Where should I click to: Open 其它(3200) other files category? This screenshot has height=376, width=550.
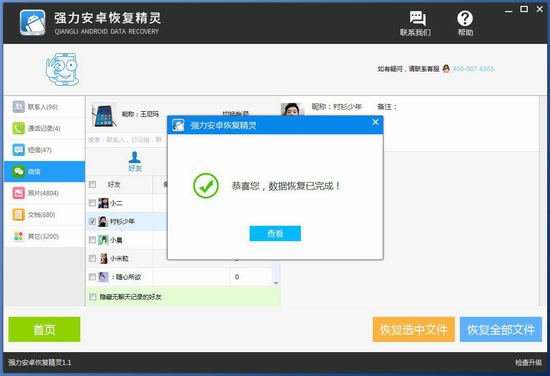tap(45, 236)
